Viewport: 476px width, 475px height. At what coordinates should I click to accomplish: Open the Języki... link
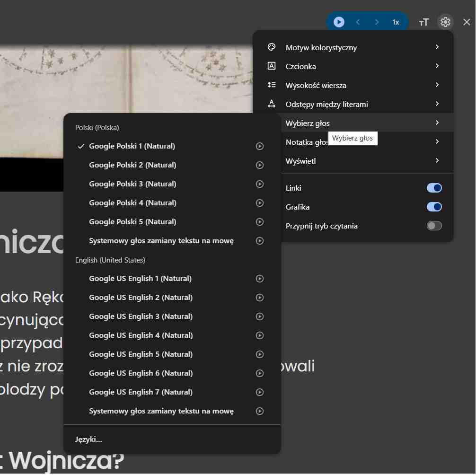pyautogui.click(x=88, y=439)
